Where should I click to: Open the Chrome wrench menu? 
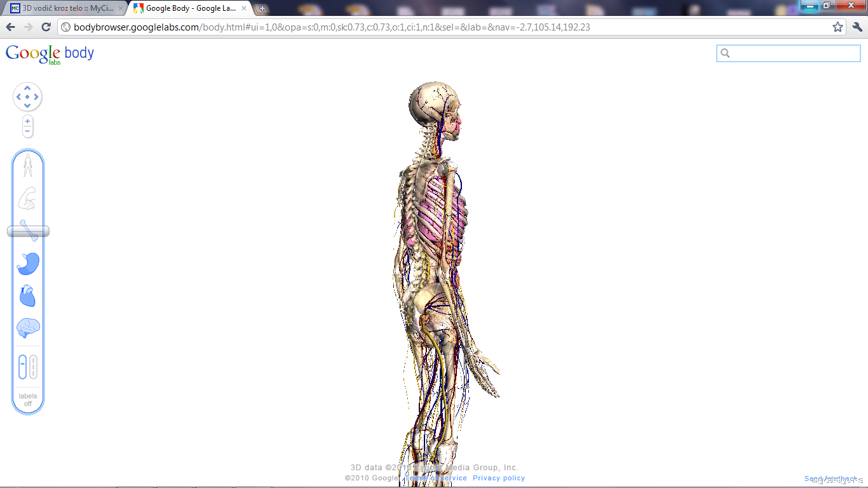pyautogui.click(x=857, y=27)
